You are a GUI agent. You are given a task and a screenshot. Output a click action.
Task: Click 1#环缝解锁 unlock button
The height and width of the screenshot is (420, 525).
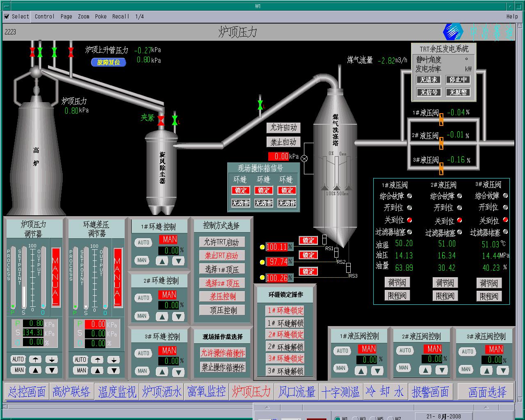(285, 323)
